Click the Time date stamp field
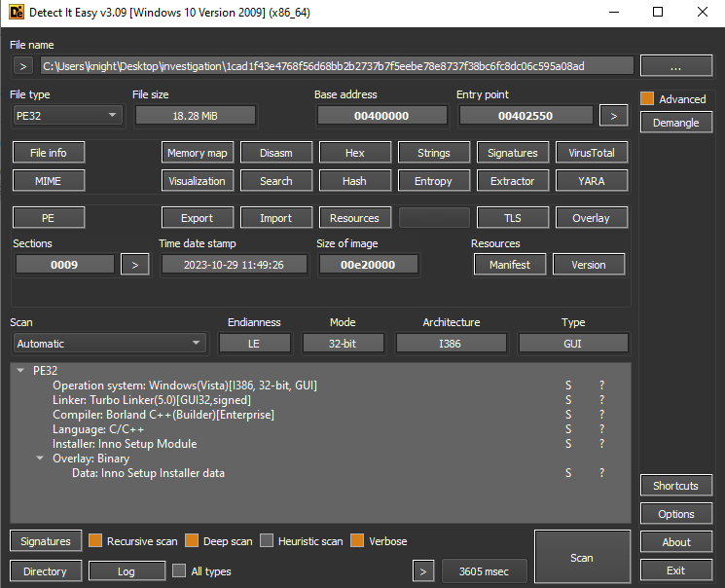This screenshot has height=588, width=725. [234, 265]
